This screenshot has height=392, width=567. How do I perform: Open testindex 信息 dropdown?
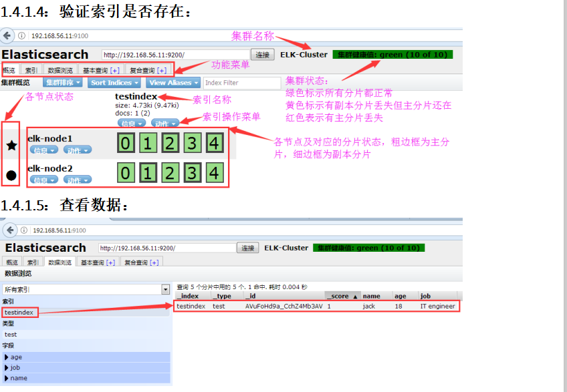pos(132,124)
